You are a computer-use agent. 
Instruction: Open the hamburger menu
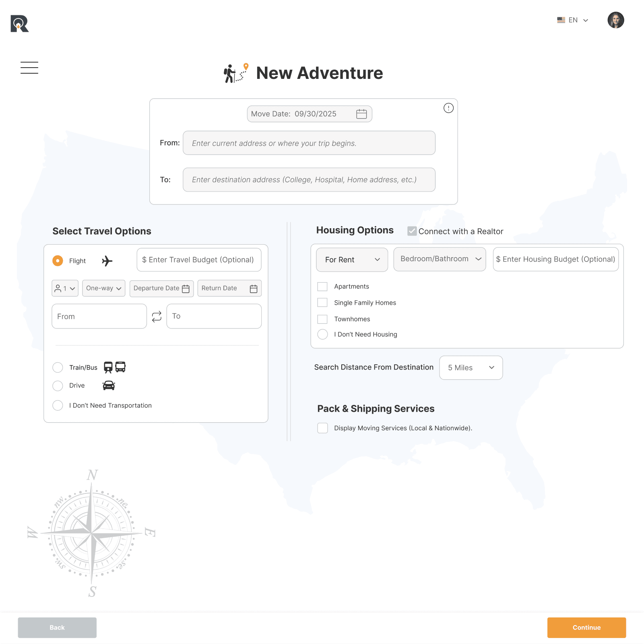[x=29, y=68]
